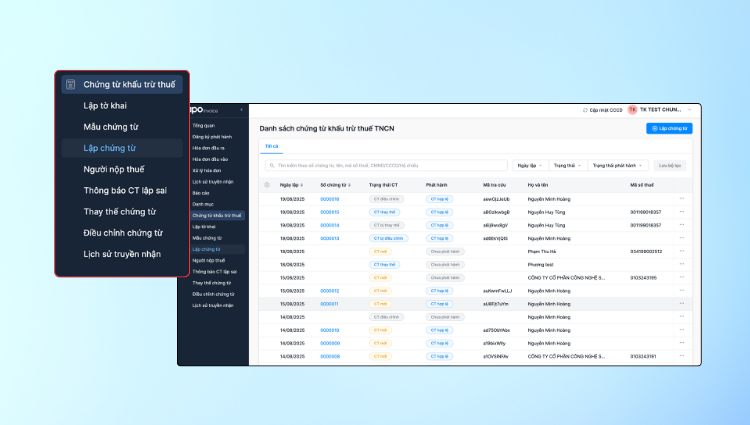This screenshot has height=425, width=750.
Task: Open more actions for row with tax code 0103243195
Action: [682, 277]
